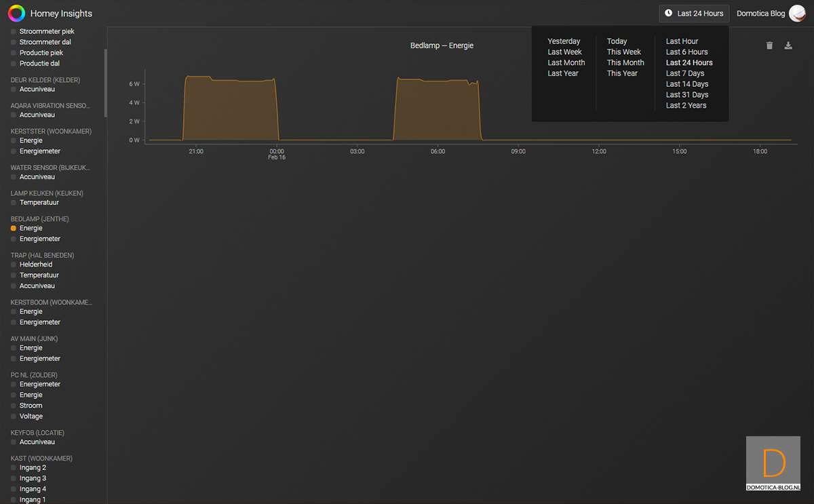Enable Bedlamp Energiemeter insight
The image size is (814, 504).
tap(14, 239)
